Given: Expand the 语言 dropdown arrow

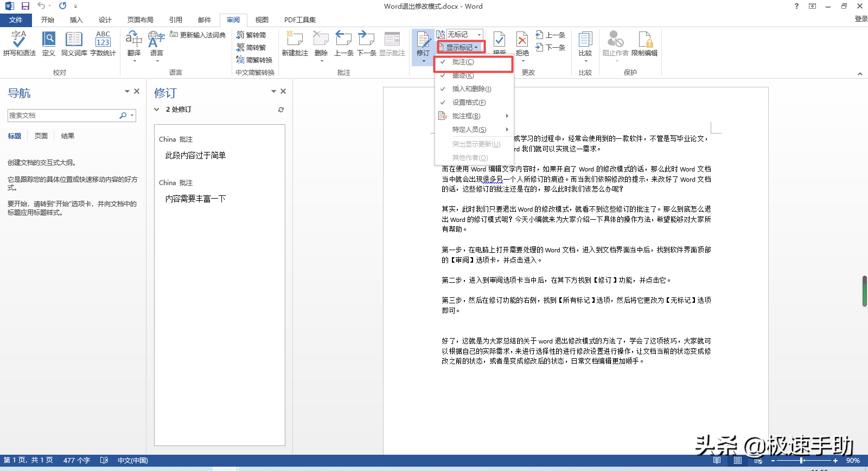Looking at the screenshot, I should [x=157, y=61].
